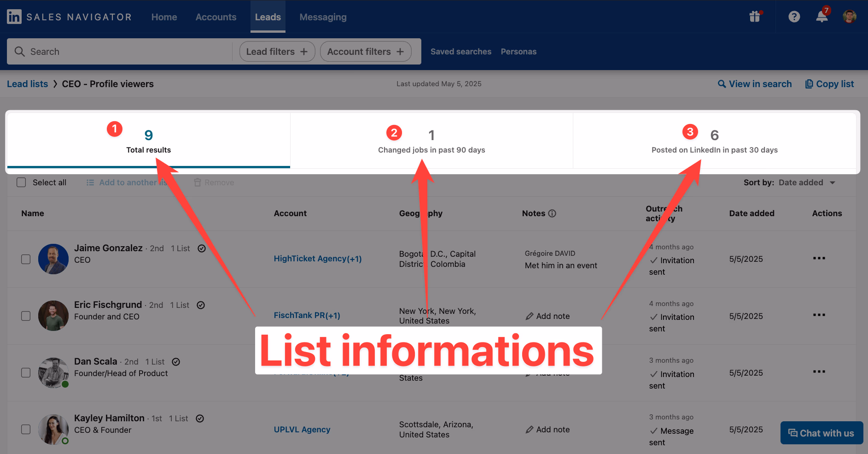Go to the Accounts tab
The image size is (868, 454).
pos(216,17)
